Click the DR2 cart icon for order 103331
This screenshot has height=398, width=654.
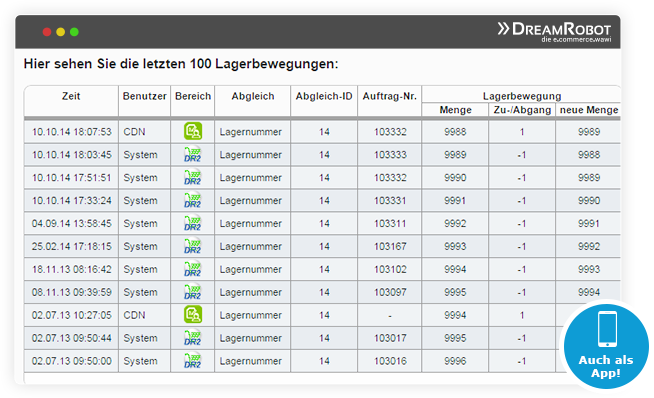pyautogui.click(x=193, y=200)
